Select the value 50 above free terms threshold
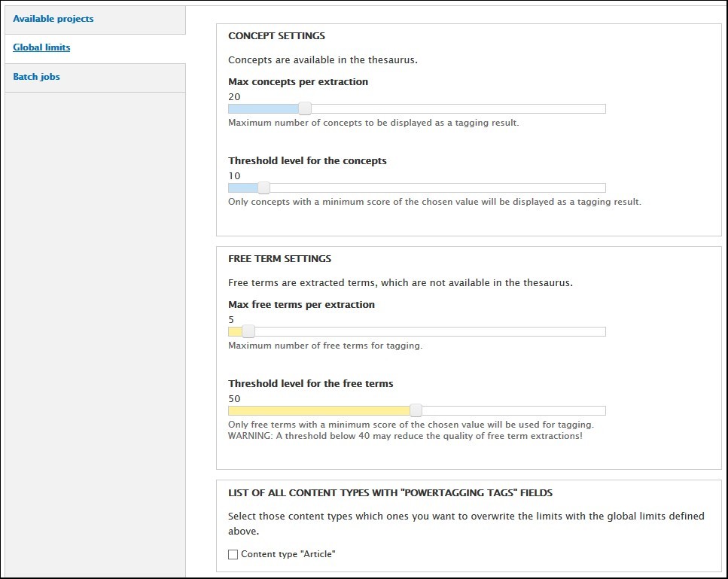The height and width of the screenshot is (579, 728). tap(234, 398)
